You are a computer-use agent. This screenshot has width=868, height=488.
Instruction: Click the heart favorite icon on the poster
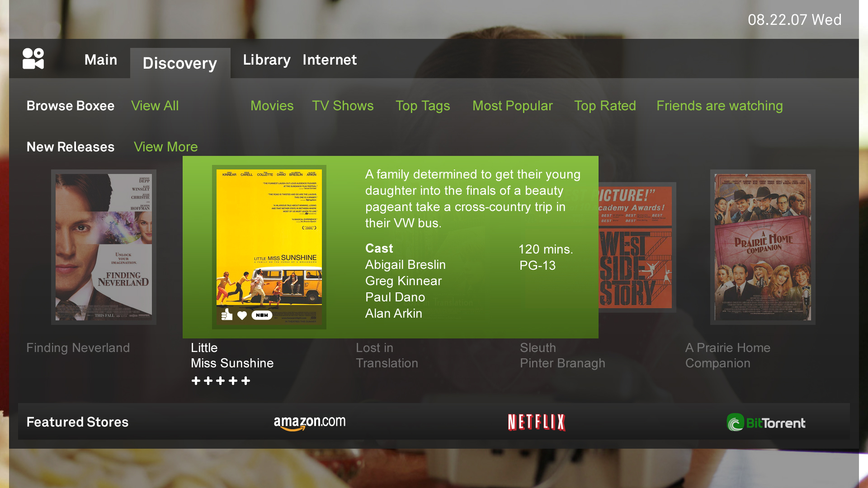click(242, 315)
